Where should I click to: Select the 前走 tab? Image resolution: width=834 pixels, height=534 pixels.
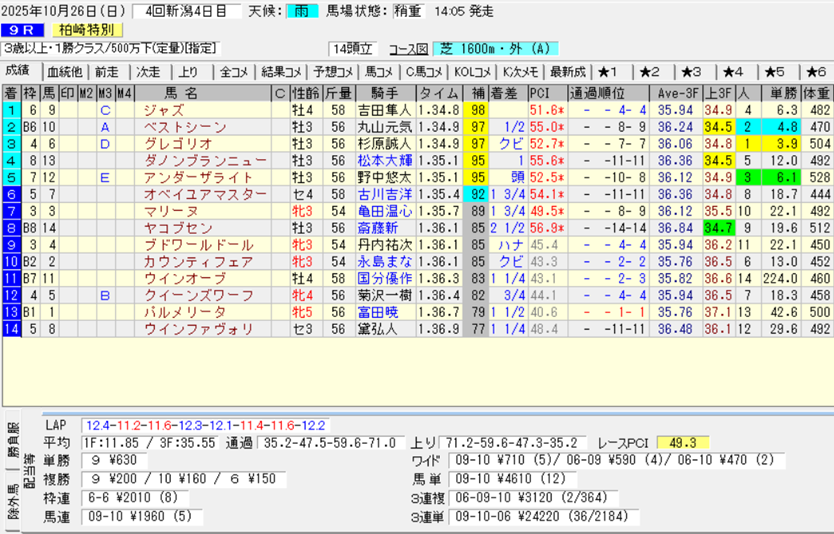coord(106,72)
